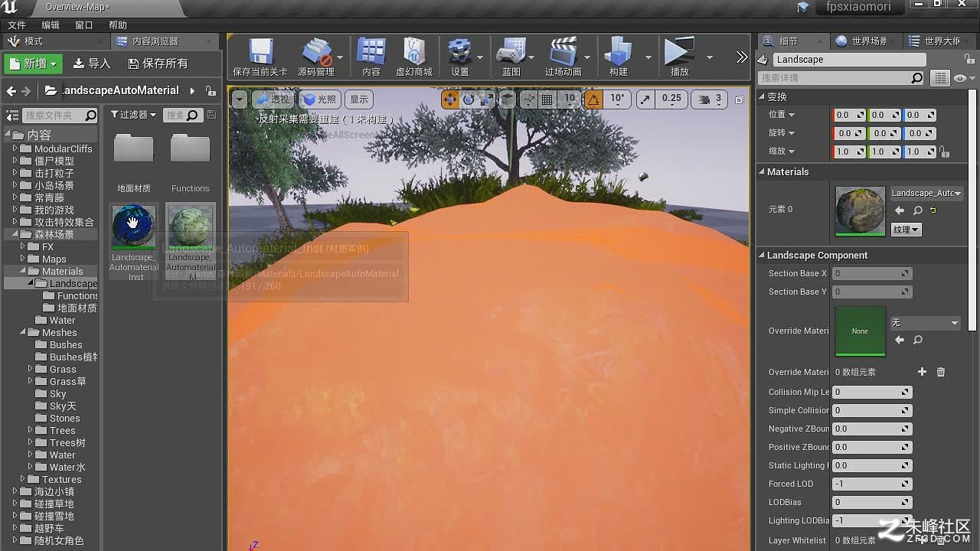
Task: Open the Details visibility eye options
Action: (x=962, y=78)
